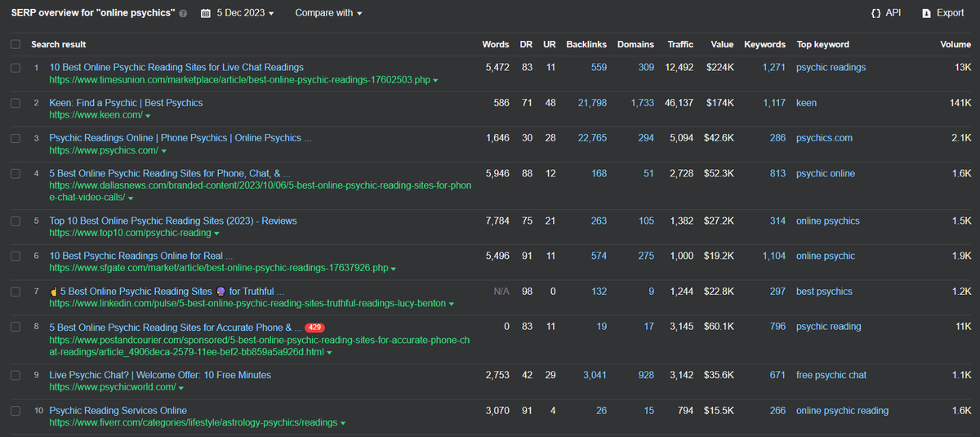
Task: Click the DR column header
Action: (526, 44)
